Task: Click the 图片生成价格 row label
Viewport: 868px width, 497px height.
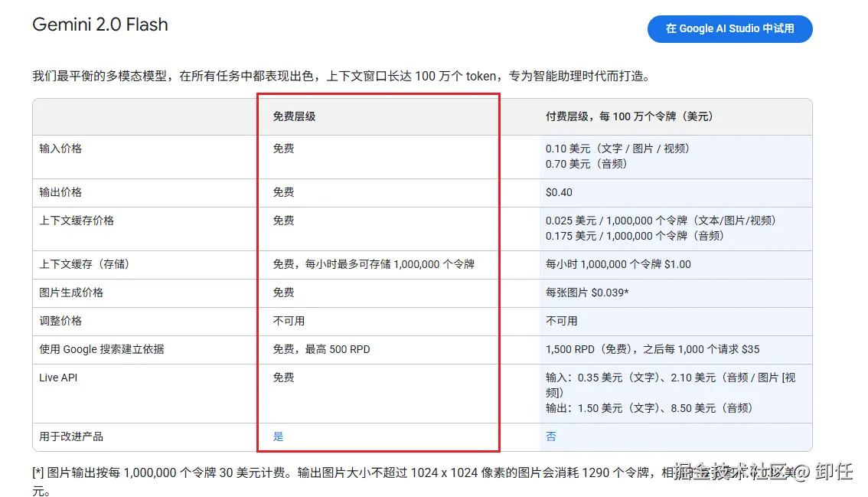Action: click(71, 293)
